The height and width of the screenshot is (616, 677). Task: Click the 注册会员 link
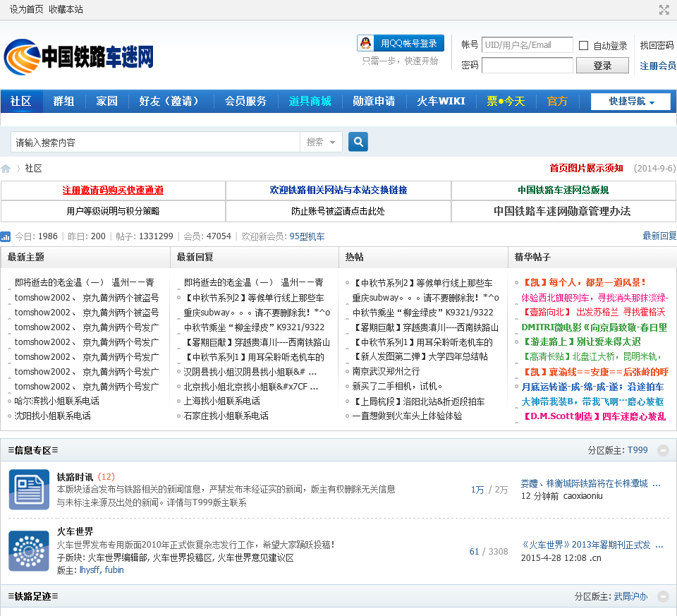click(657, 66)
